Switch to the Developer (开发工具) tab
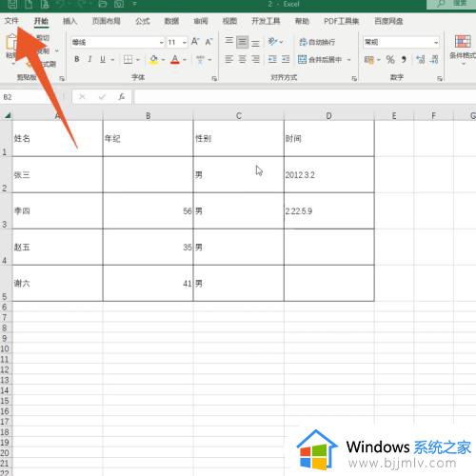Image resolution: width=476 pixels, height=476 pixels. [266, 21]
